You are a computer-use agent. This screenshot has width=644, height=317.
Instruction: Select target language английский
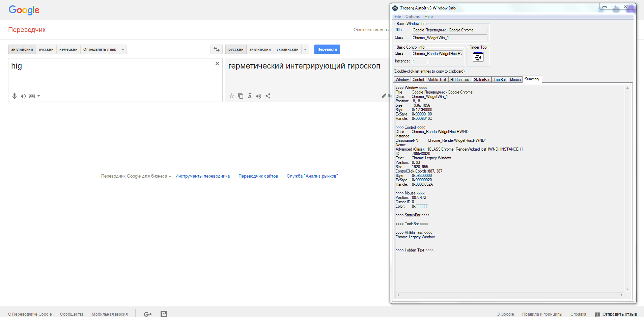click(x=260, y=50)
